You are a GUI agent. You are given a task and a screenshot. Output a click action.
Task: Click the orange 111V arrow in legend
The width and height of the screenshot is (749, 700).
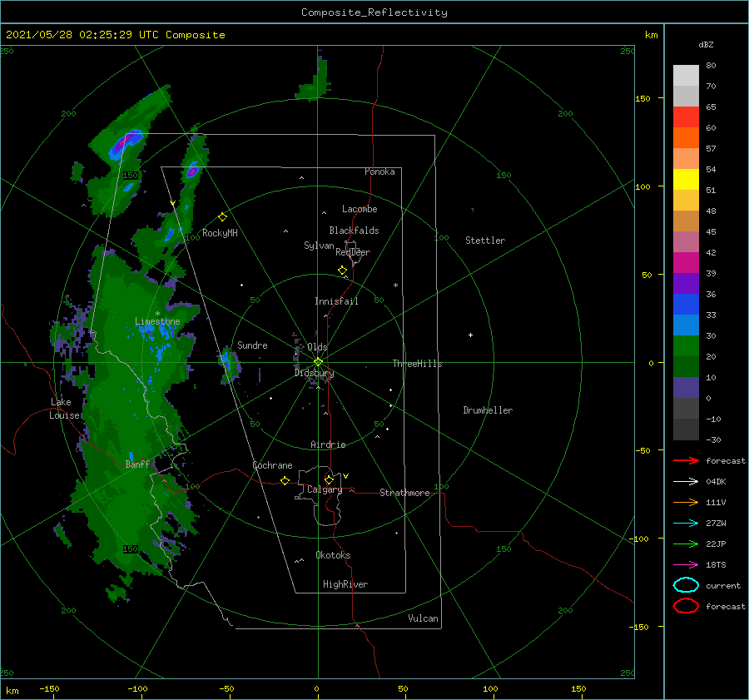pos(686,502)
